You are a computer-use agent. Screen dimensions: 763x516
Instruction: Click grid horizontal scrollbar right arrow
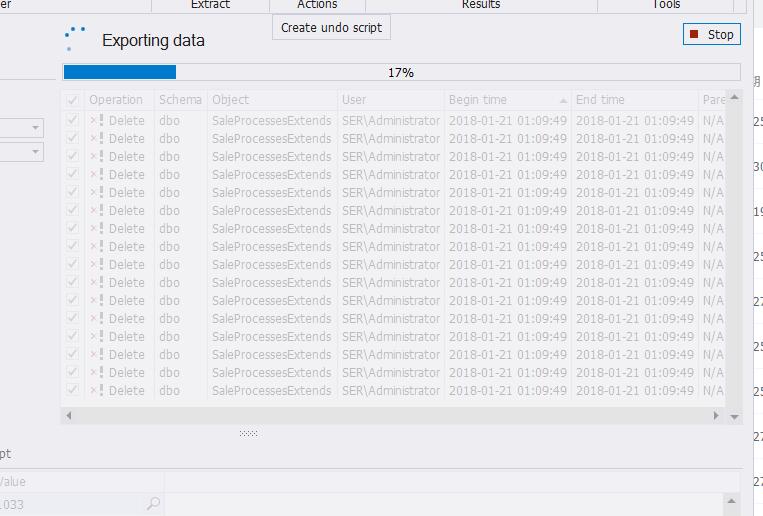[x=716, y=416]
